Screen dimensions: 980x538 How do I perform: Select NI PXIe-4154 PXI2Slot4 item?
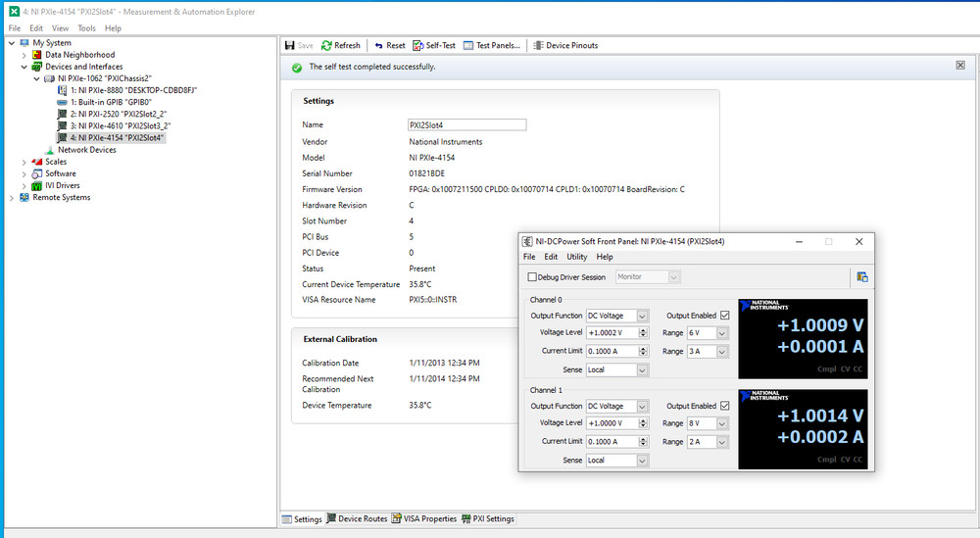pos(117,138)
